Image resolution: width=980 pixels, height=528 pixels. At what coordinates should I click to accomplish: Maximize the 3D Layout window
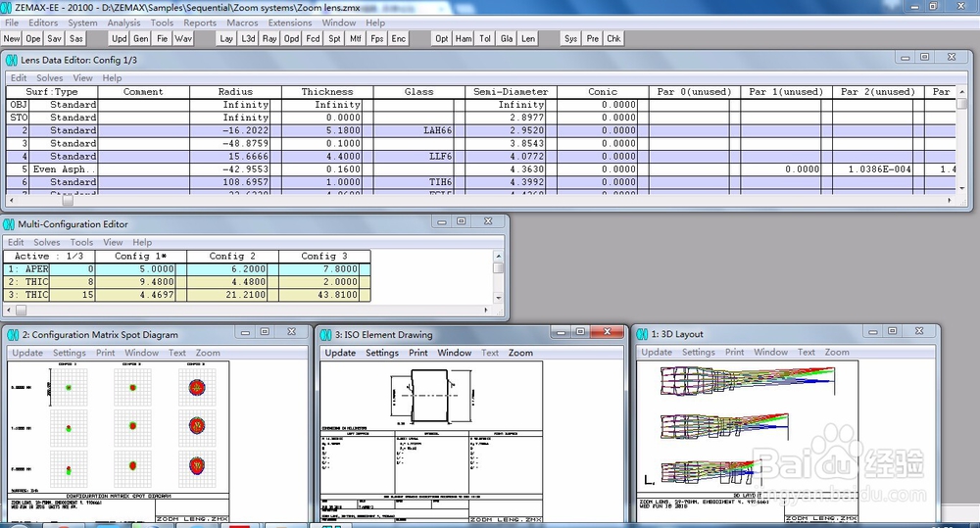click(x=893, y=331)
